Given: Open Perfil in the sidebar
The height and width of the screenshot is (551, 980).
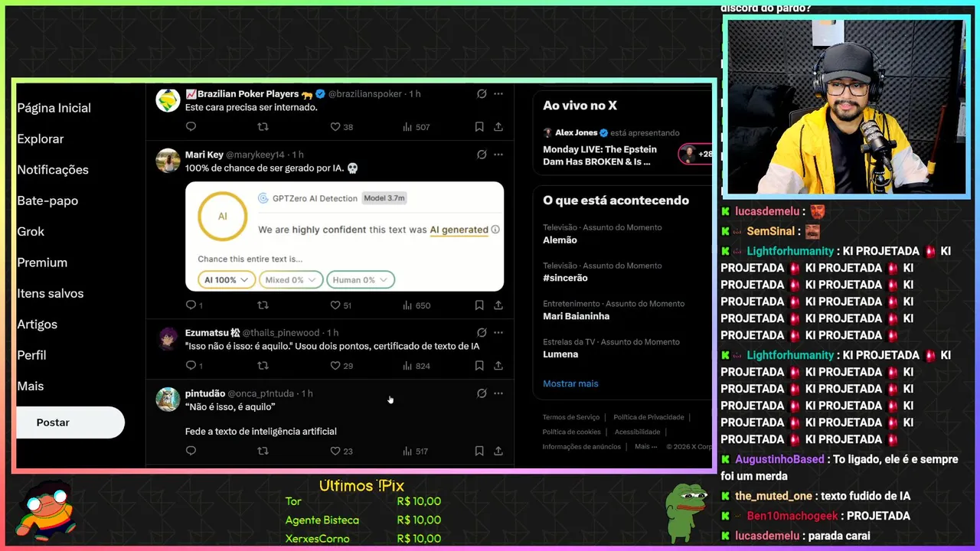Looking at the screenshot, I should coord(31,355).
